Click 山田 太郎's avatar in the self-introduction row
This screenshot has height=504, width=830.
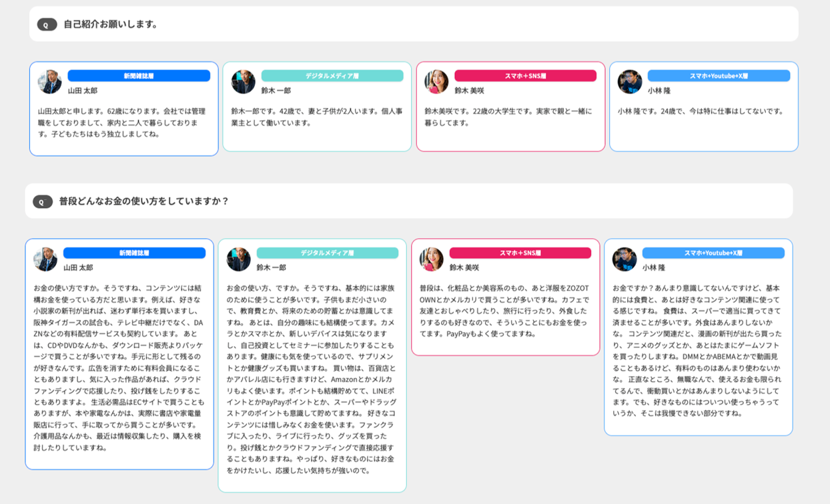pos(50,82)
